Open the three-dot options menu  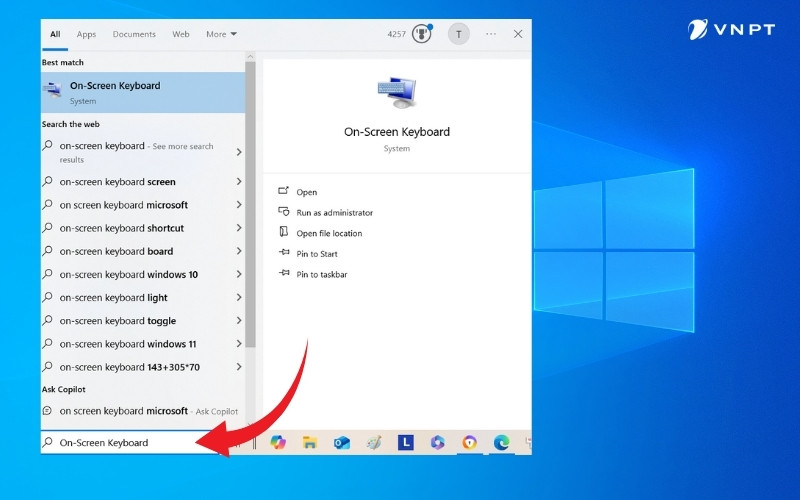click(x=491, y=34)
